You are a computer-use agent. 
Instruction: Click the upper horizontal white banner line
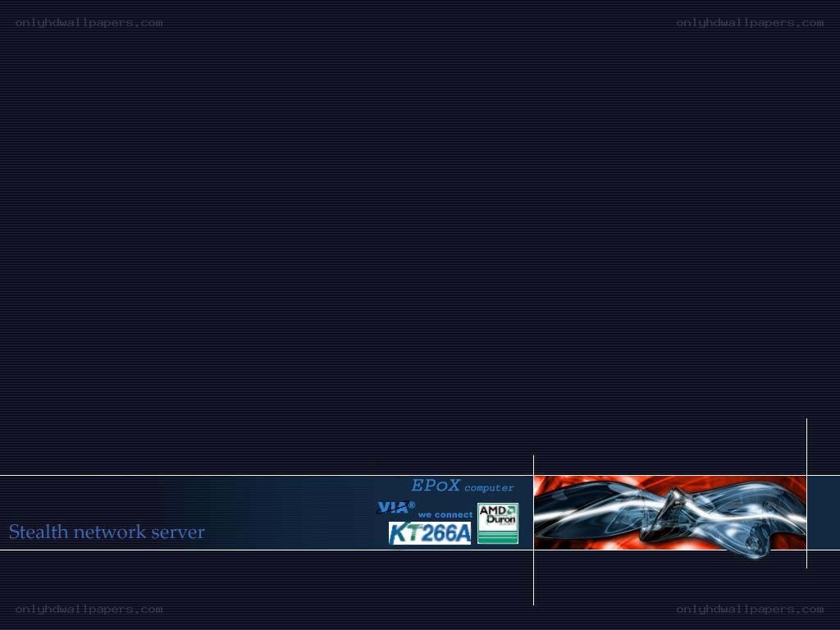(267, 475)
